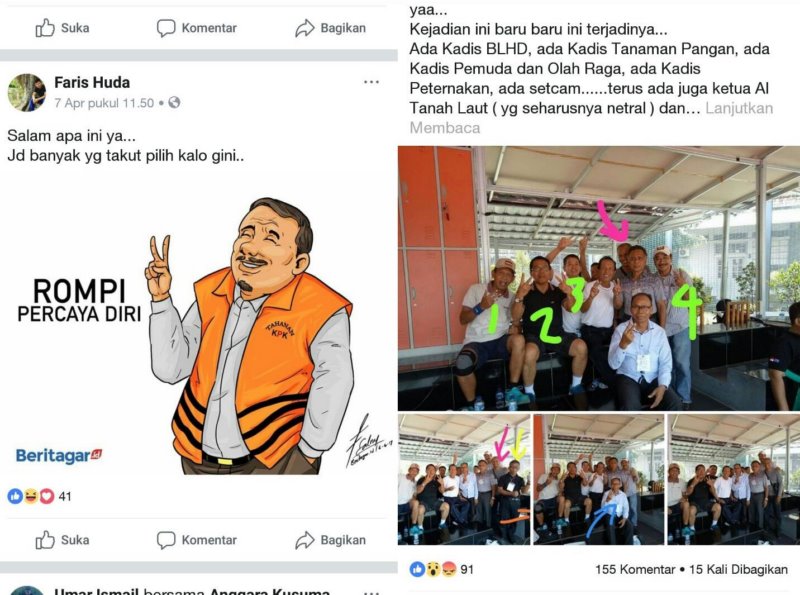Open the three-dots menu on Faris Huda's post
Screen dimensions: 800x595
pyautogui.click(x=371, y=82)
